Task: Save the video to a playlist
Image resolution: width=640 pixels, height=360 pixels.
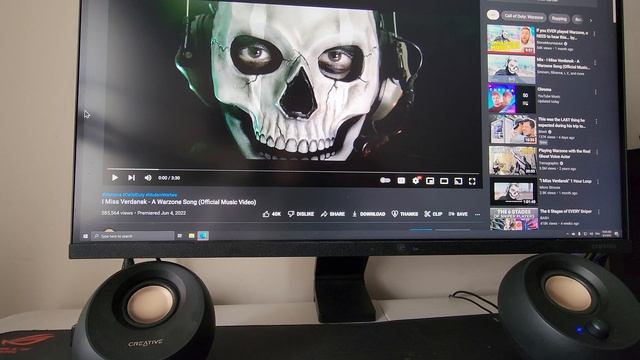Action: point(458,214)
